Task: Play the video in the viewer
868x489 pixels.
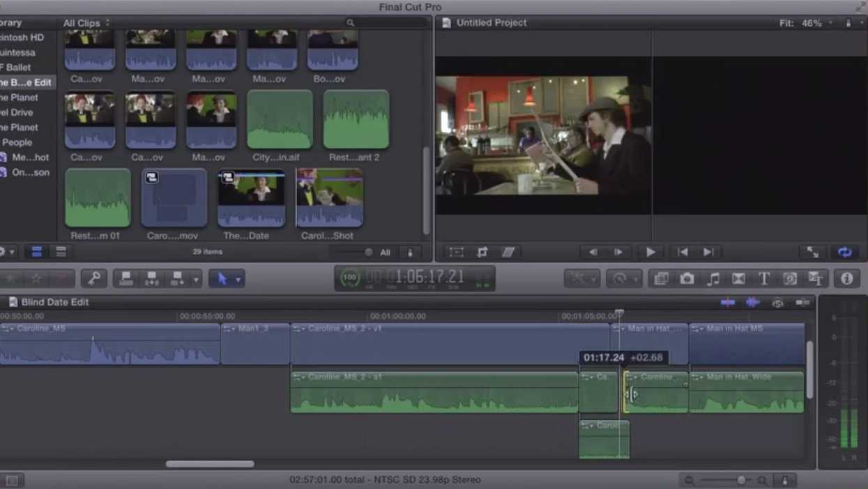Action: (650, 252)
